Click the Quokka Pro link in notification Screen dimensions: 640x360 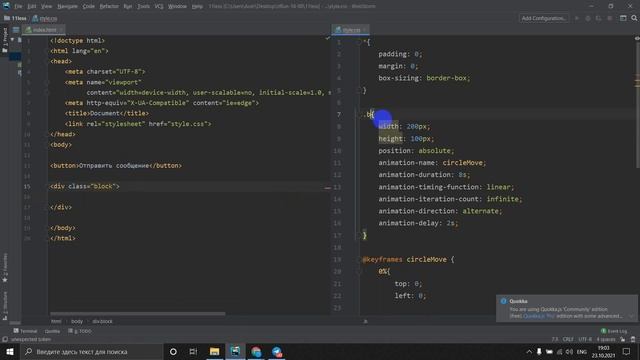pos(538,316)
